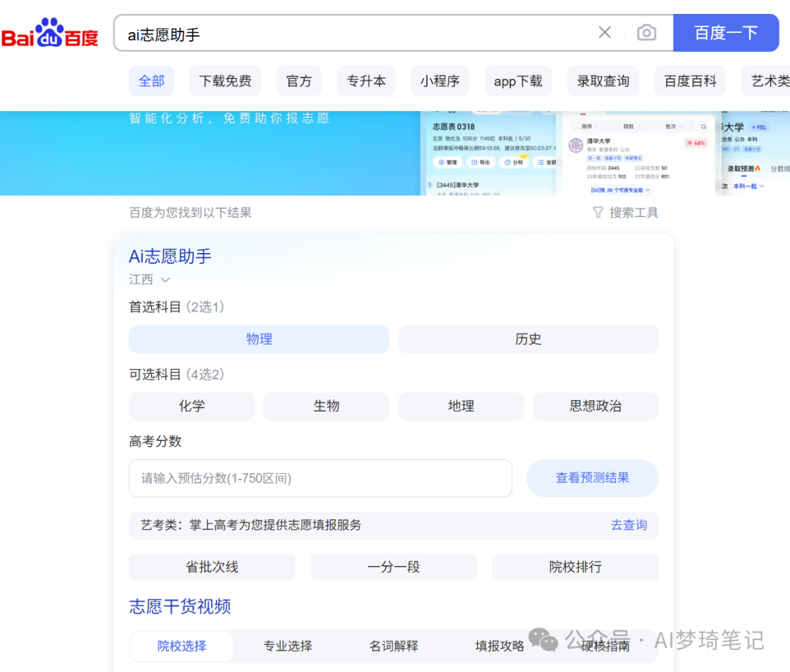Switch to 填报攻略 video tab

(500, 646)
